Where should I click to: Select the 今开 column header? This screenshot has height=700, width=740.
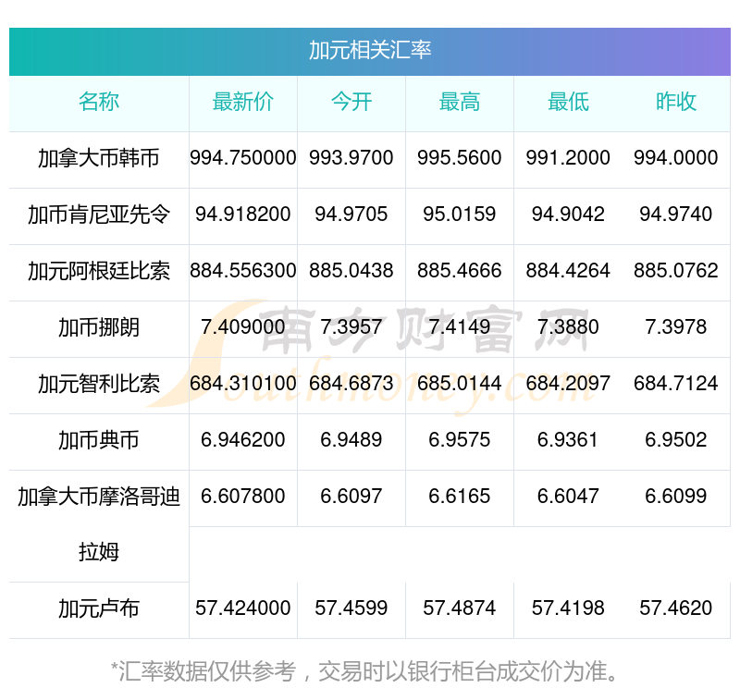[x=351, y=102]
